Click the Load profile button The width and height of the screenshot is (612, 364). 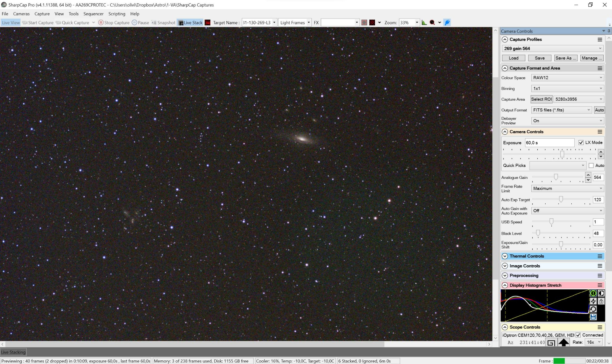click(513, 58)
